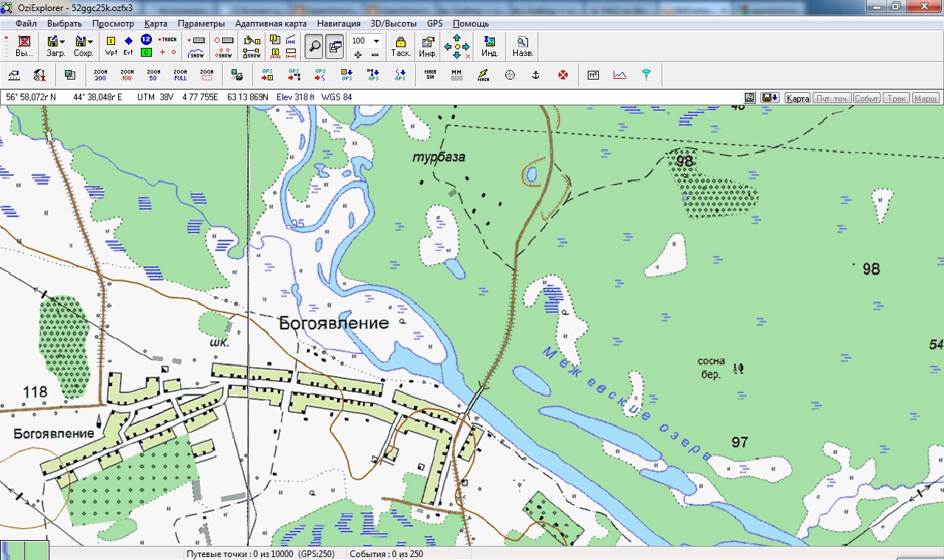Click the Богоявление town label on map
Image resolution: width=944 pixels, height=560 pixels.
click(334, 323)
